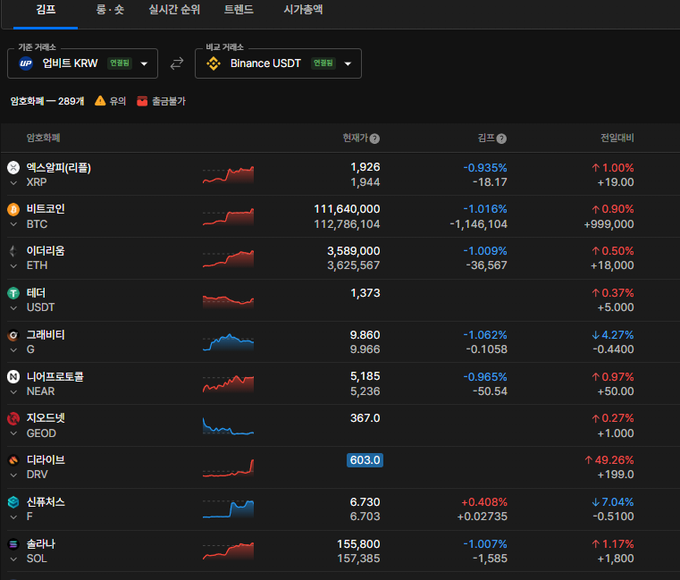680x580 pixels.
Task: Open help icon next to 현재가
Action: point(375,139)
